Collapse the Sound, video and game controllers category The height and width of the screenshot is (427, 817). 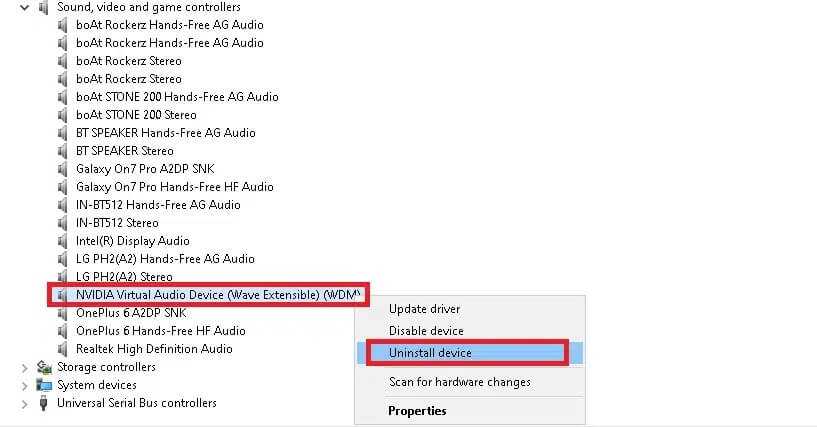(24, 7)
